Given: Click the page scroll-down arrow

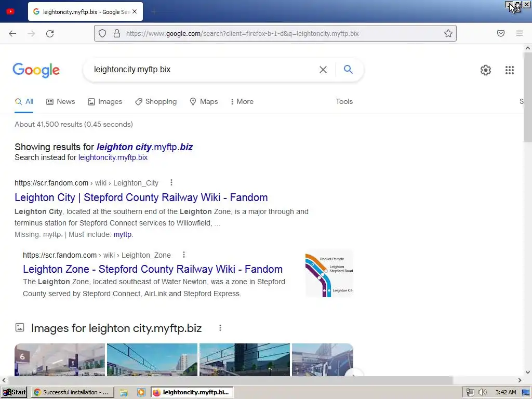Looking at the screenshot, I should point(528,372).
